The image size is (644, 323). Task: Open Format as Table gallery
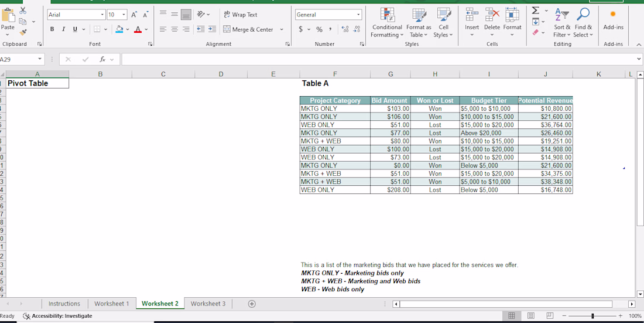coord(419,23)
